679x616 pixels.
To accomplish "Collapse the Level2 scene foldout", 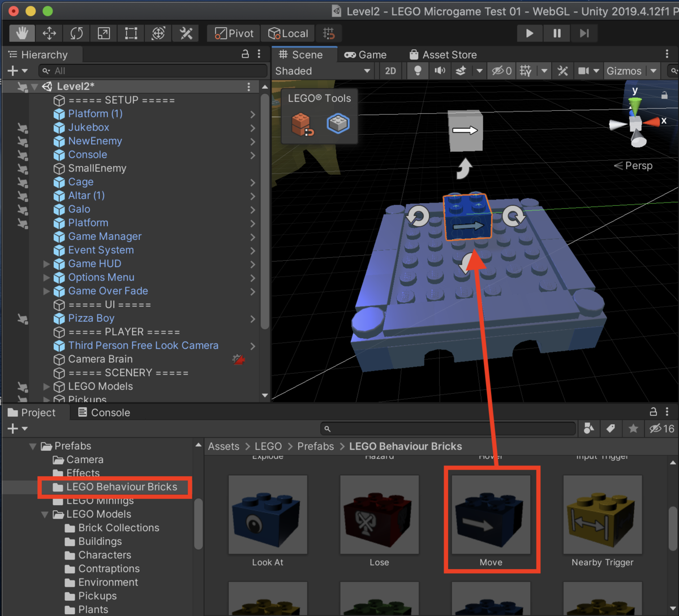I will [x=35, y=87].
